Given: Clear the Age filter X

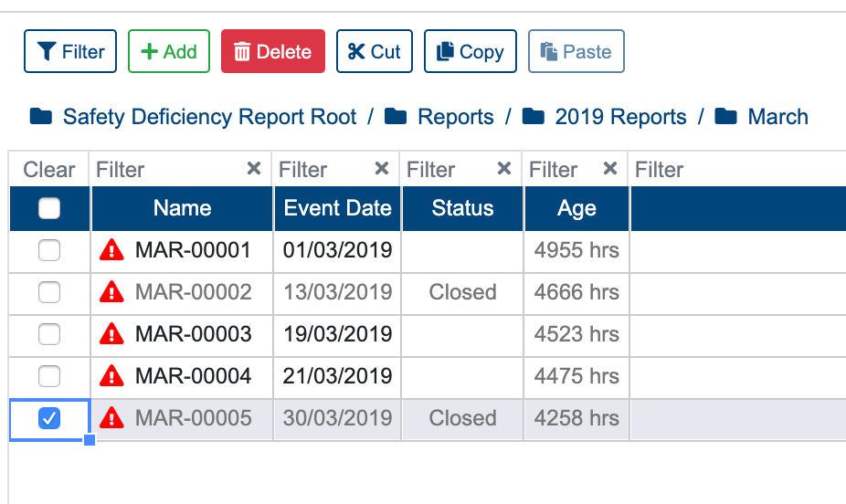Looking at the screenshot, I should coord(610,169).
